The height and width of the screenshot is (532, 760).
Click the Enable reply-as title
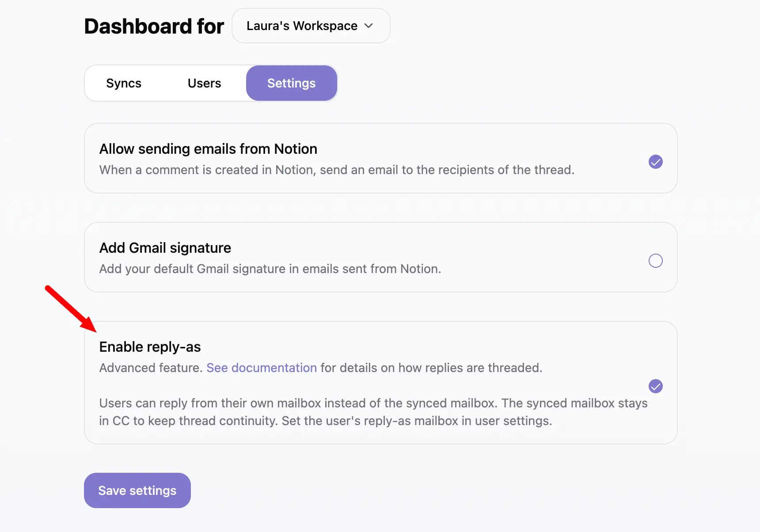click(x=150, y=347)
